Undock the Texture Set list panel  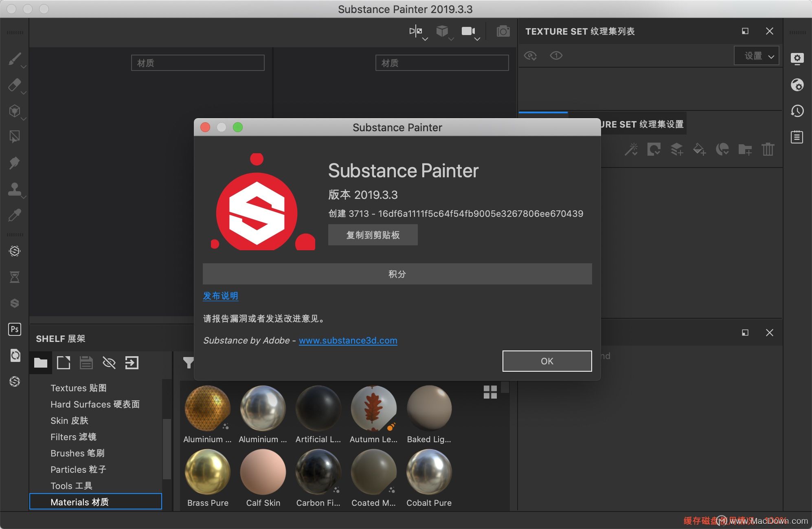[x=745, y=31]
